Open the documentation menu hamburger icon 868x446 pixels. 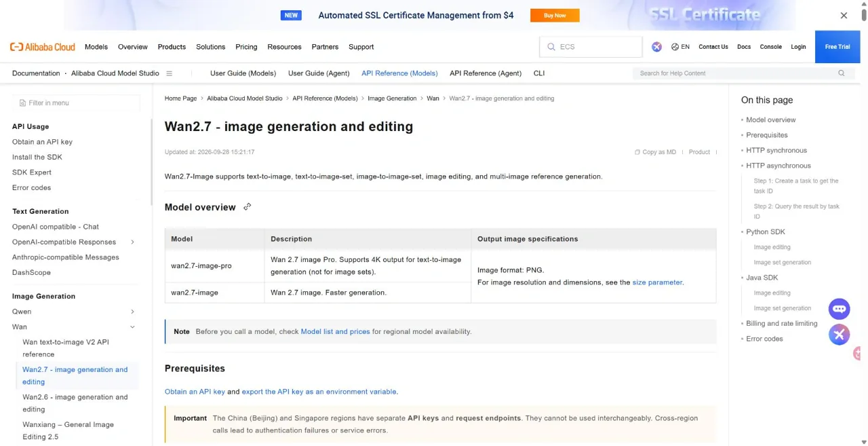coord(170,73)
